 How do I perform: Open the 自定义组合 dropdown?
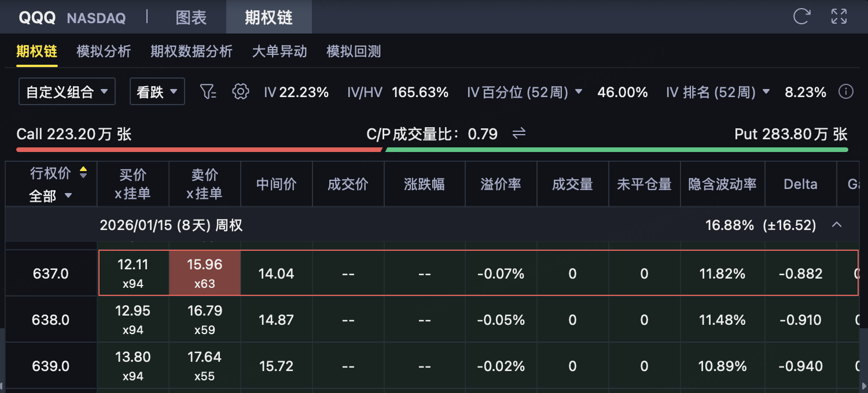click(x=67, y=91)
